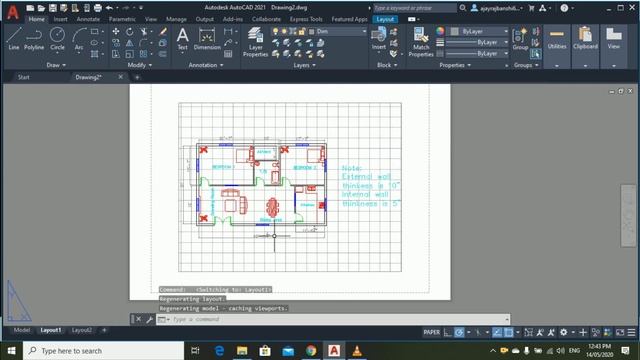Toggle PAPER space button in status bar
Screen dimensions: 640x360
[431, 333]
